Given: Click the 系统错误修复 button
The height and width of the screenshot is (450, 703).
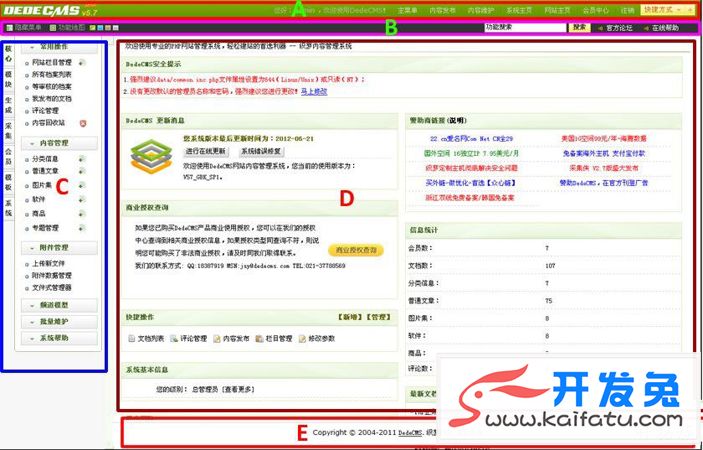Looking at the screenshot, I should (x=261, y=151).
